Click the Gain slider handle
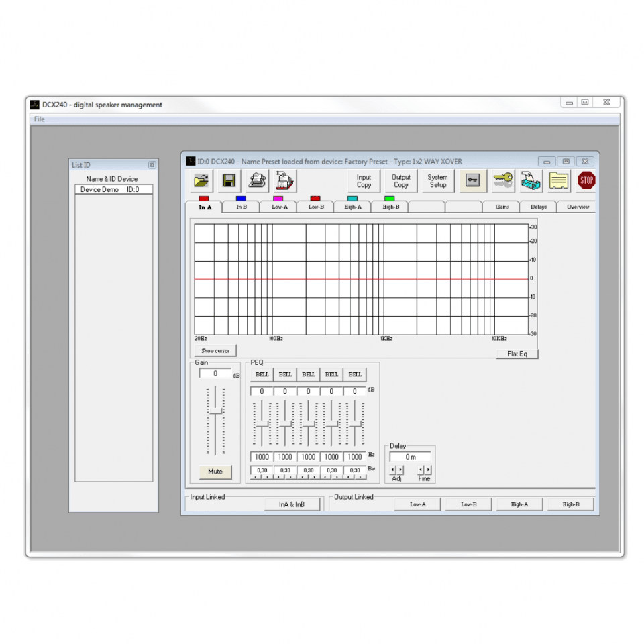Image resolution: width=644 pixels, height=644 pixels. (x=215, y=411)
